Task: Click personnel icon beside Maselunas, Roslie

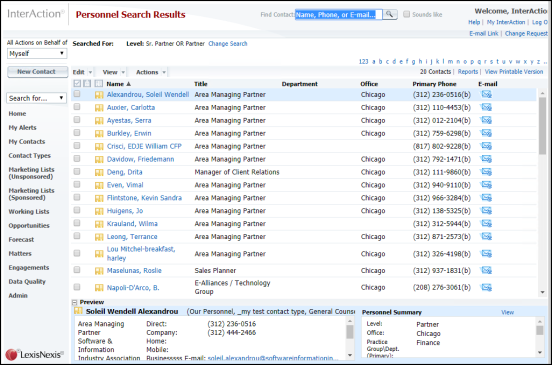Action: coord(99,271)
